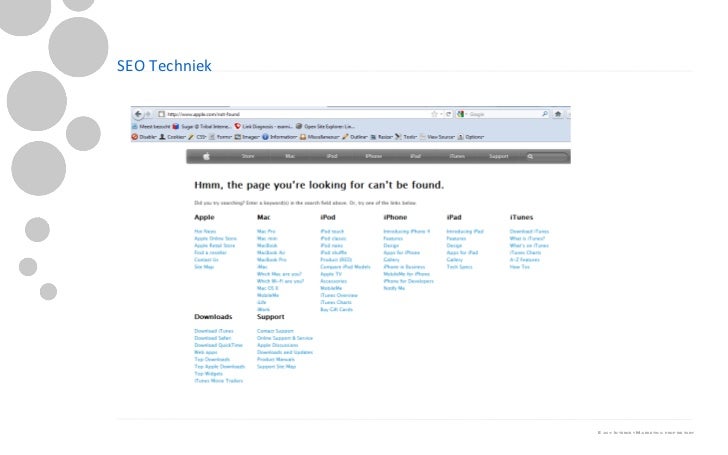Open the Apple Retail Store link
This screenshot has width=728, height=455.
point(214,246)
